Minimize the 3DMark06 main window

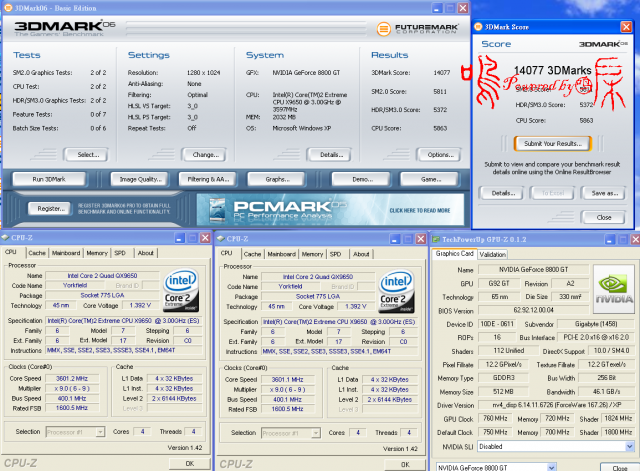[437, 8]
